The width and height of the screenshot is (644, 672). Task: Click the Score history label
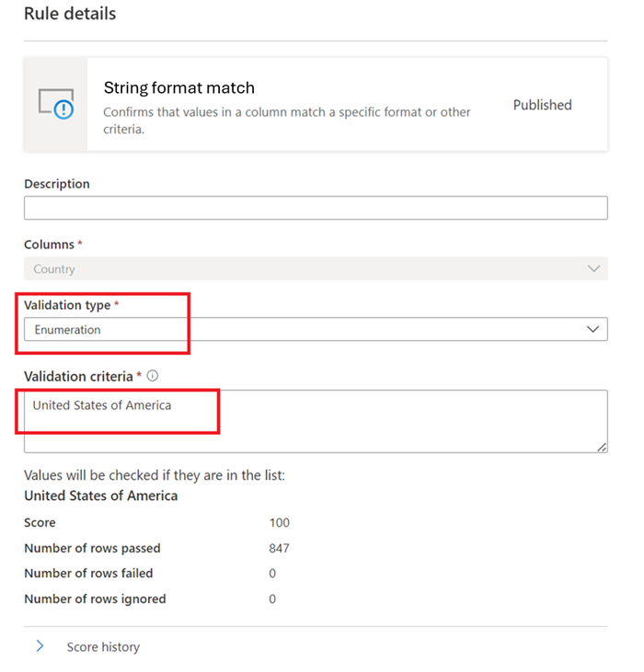point(103,646)
